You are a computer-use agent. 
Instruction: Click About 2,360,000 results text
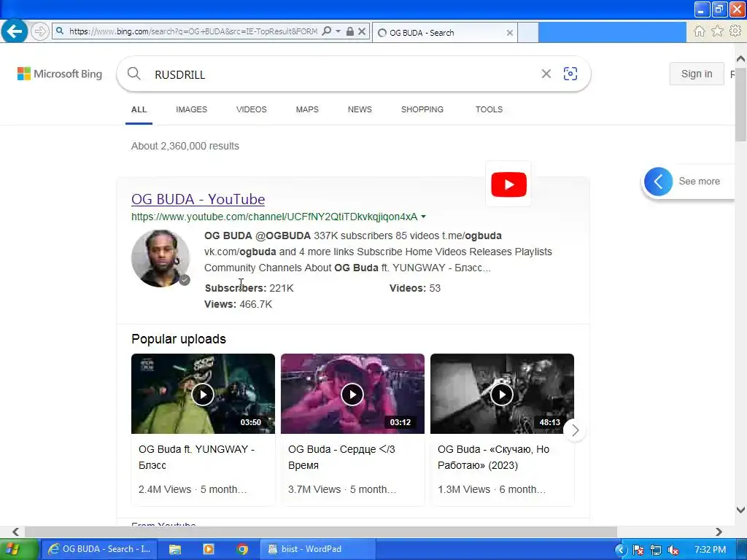pos(185,146)
